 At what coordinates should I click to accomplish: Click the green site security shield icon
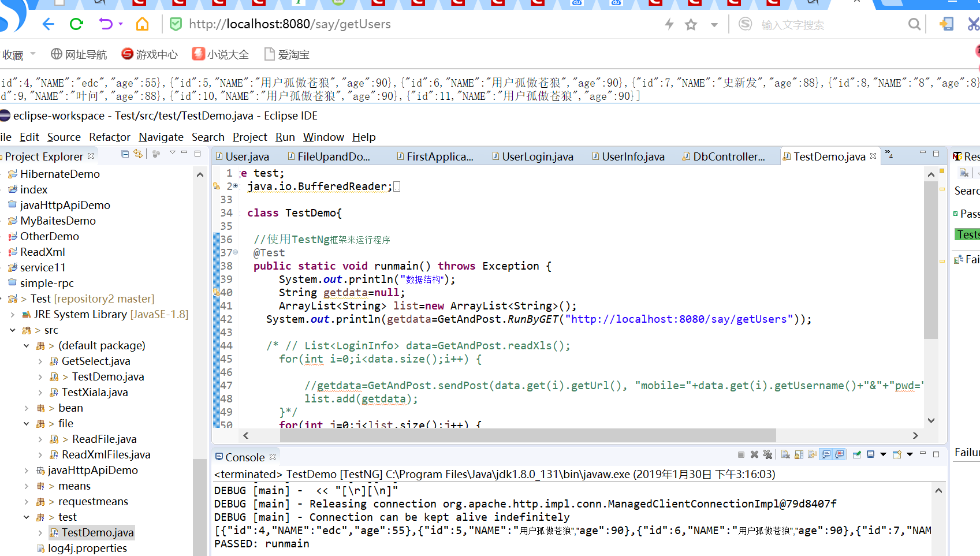pyautogui.click(x=176, y=24)
